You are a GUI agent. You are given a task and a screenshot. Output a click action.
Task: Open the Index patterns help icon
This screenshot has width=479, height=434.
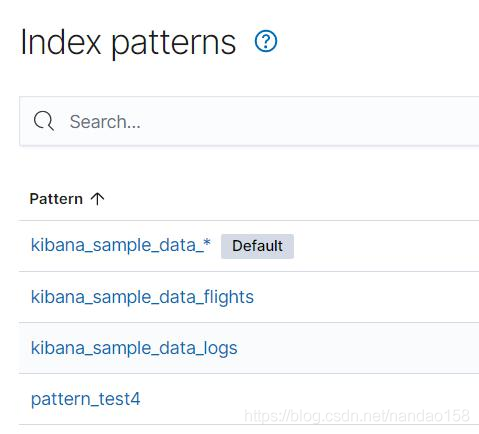[x=266, y=41]
